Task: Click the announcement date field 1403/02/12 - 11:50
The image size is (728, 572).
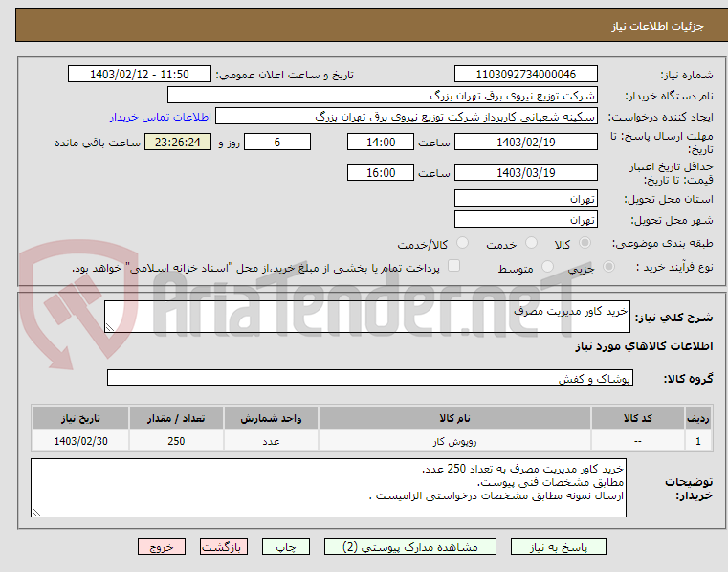Action: point(140,75)
